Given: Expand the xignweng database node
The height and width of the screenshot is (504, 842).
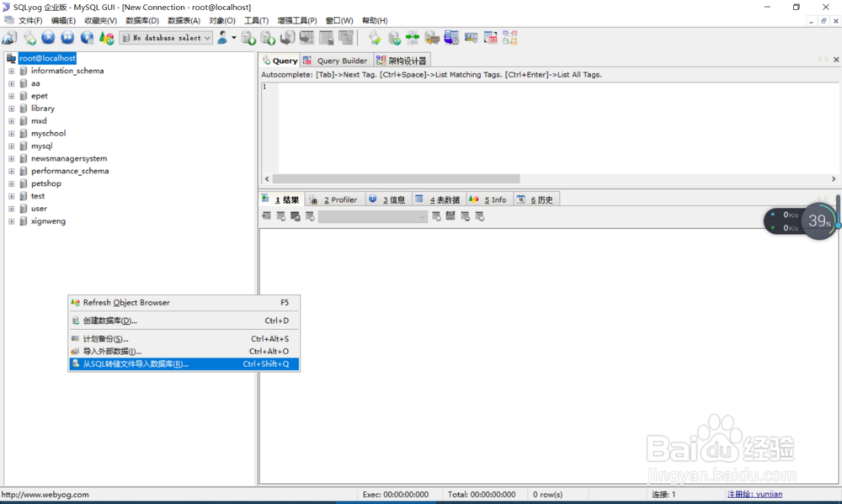Looking at the screenshot, I should click(11, 221).
